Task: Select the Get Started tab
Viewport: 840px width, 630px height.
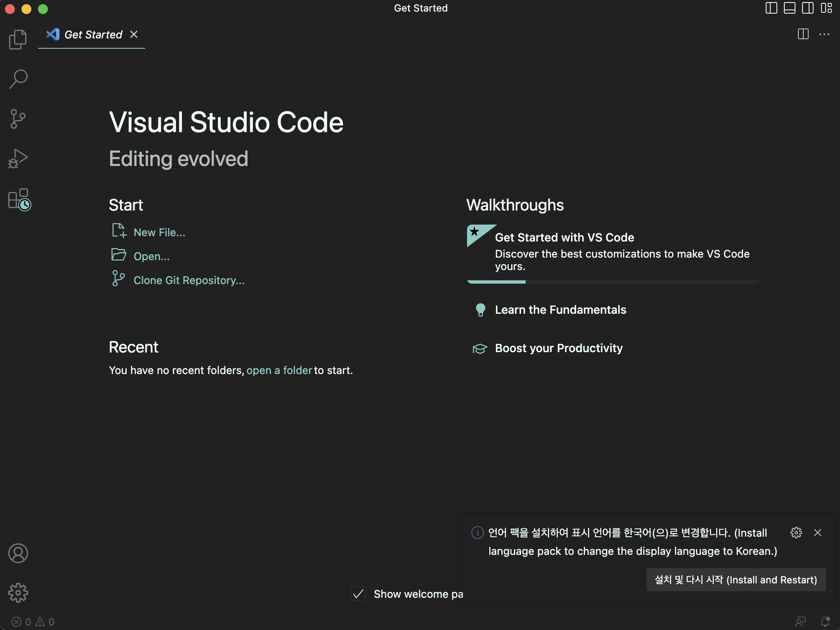Action: coord(92,35)
